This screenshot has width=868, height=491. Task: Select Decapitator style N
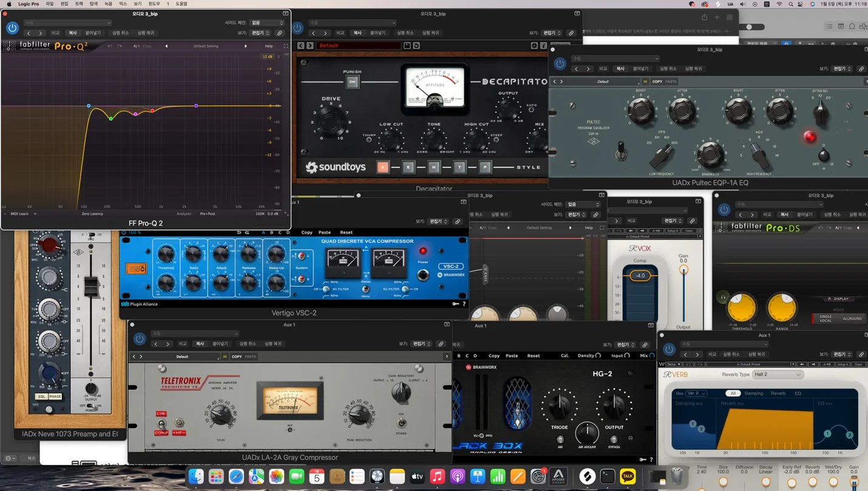pyautogui.click(x=433, y=167)
